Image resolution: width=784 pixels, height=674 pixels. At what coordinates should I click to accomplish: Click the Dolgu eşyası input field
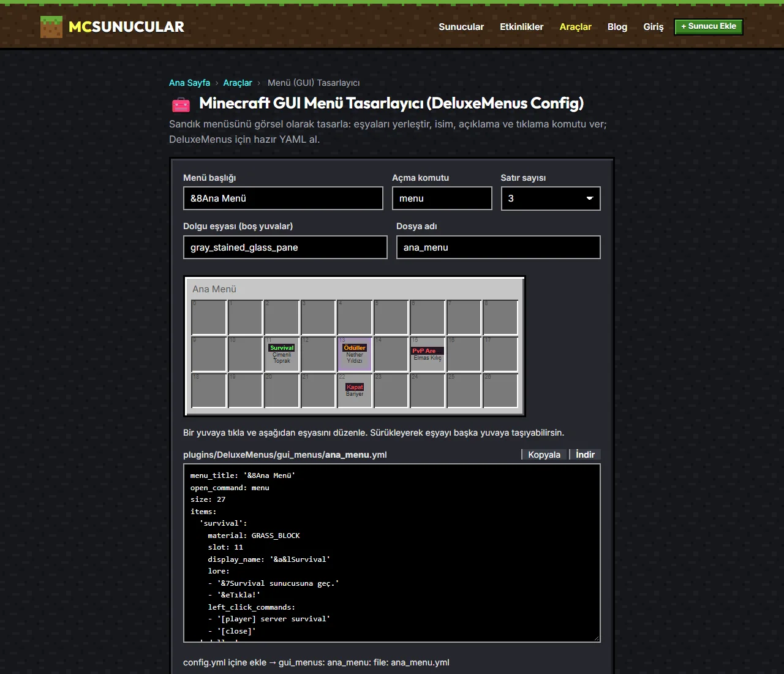[x=285, y=248]
